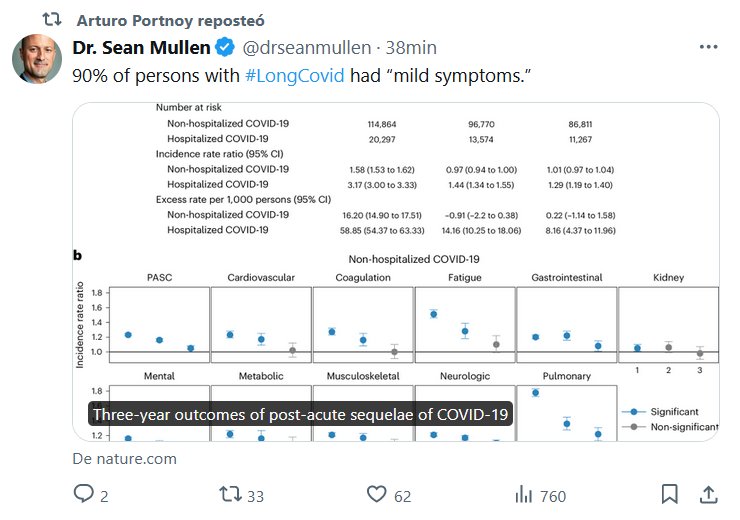Viewport: 740px width, 520px height.
Task: Click the tweet text about mild symptoms
Action: pos(300,76)
